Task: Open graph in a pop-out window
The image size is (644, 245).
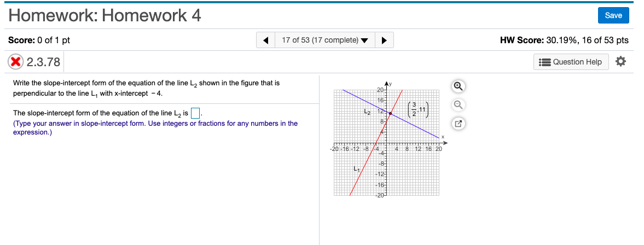Action: pyautogui.click(x=459, y=124)
